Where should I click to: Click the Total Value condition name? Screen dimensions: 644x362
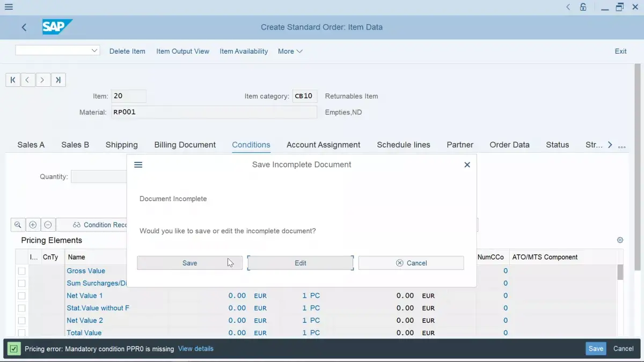[84, 333]
